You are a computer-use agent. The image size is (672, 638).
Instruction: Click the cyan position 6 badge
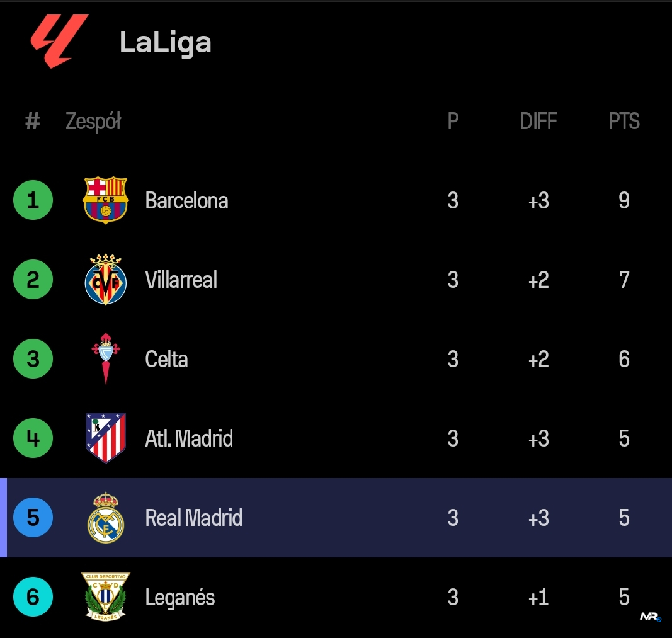click(33, 596)
